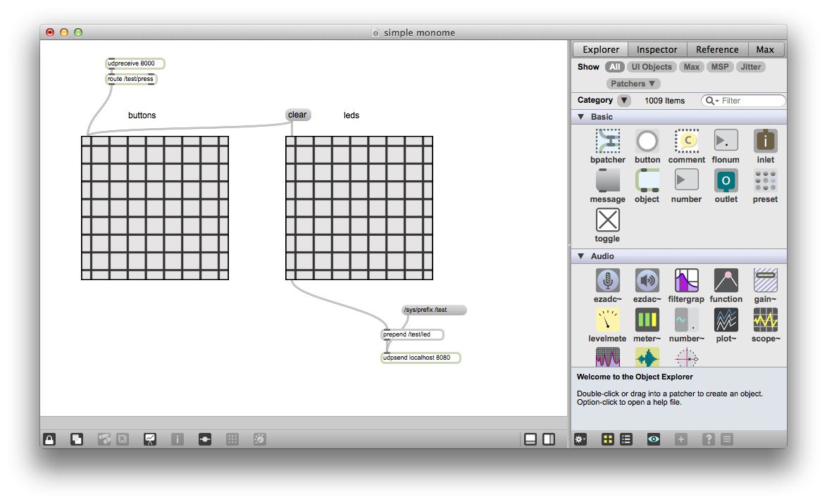Enable the MSP objects filter

pos(719,67)
